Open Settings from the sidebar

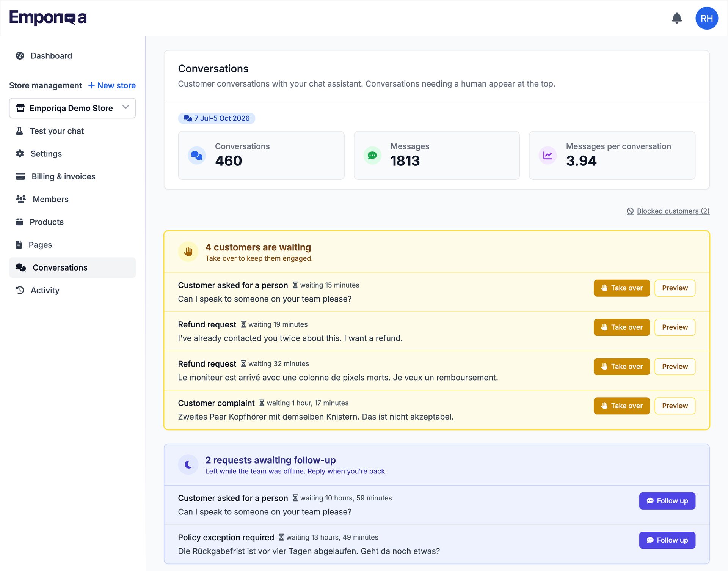(72, 154)
